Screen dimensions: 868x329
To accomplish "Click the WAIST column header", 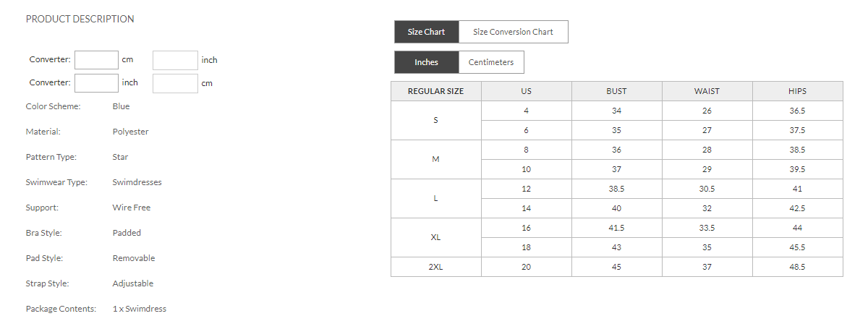I will (707, 91).
